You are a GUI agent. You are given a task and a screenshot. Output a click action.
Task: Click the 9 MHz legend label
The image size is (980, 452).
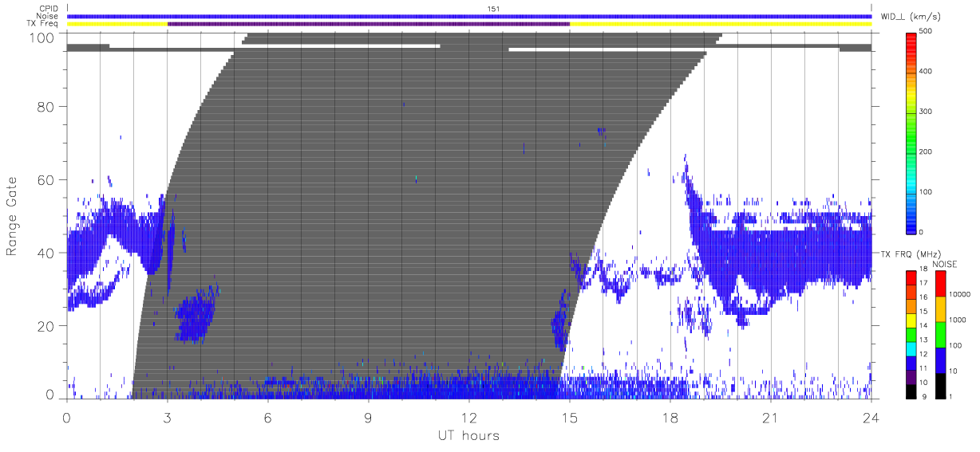pyautogui.click(x=925, y=396)
